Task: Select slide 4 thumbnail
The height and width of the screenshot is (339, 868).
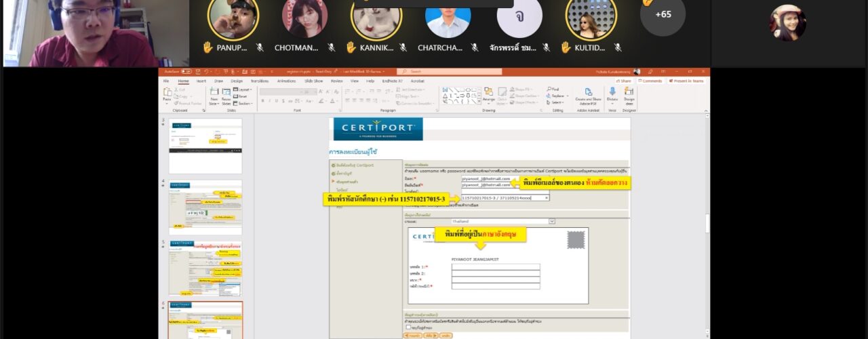Action: pos(205,207)
